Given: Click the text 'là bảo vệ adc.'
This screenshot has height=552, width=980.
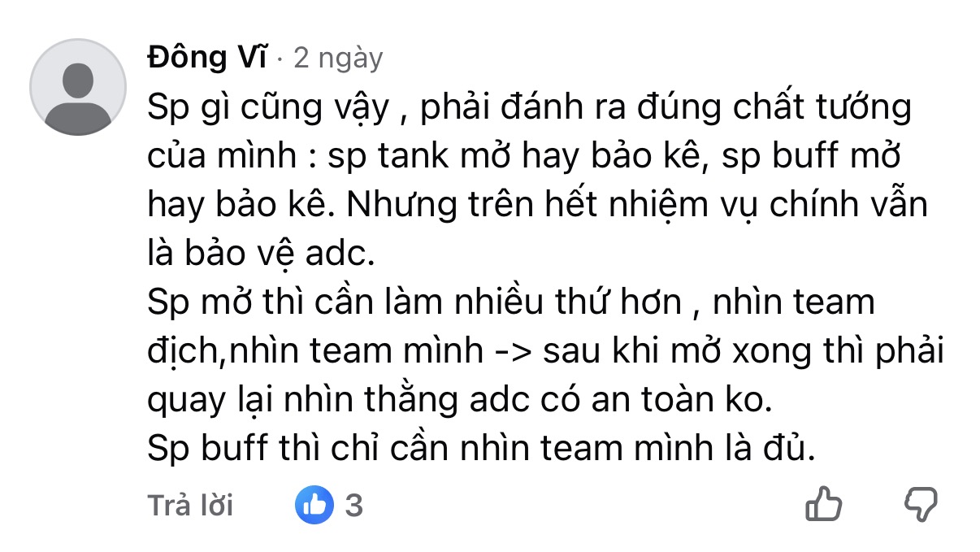Looking at the screenshot, I should coord(260,255).
